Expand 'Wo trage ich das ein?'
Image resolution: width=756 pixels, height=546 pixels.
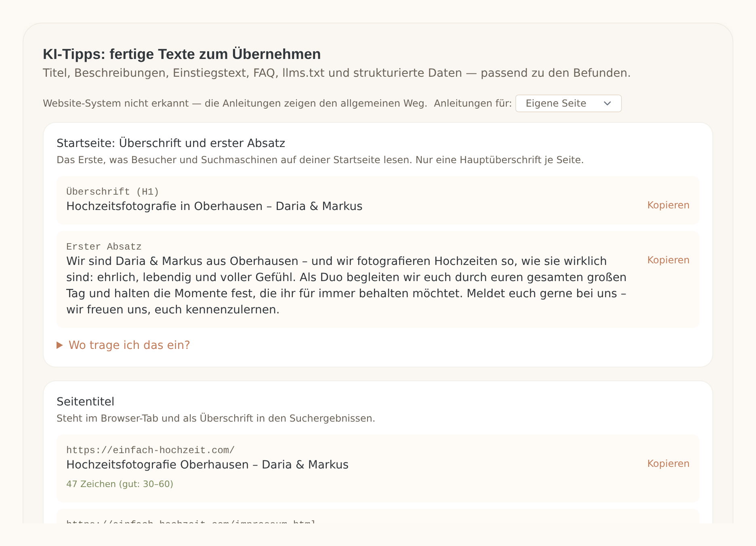[123, 345]
